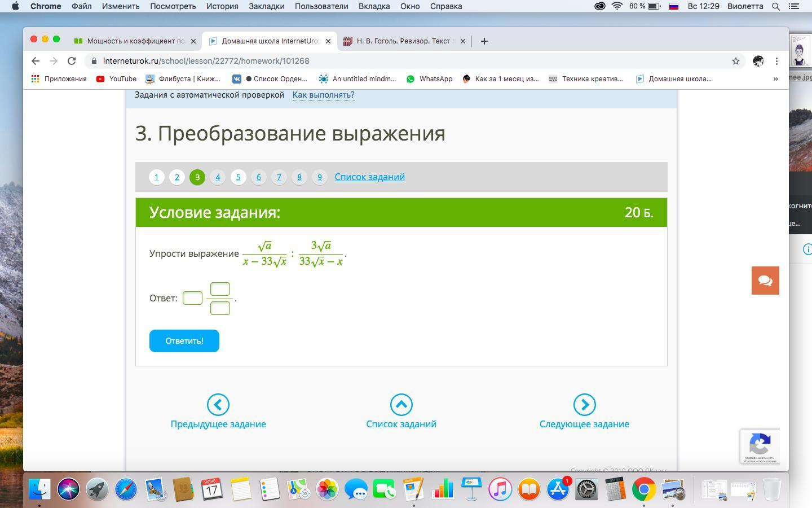Viewport: 812px width, 508px height.
Task: Open Photos from the Dock
Action: point(327,489)
